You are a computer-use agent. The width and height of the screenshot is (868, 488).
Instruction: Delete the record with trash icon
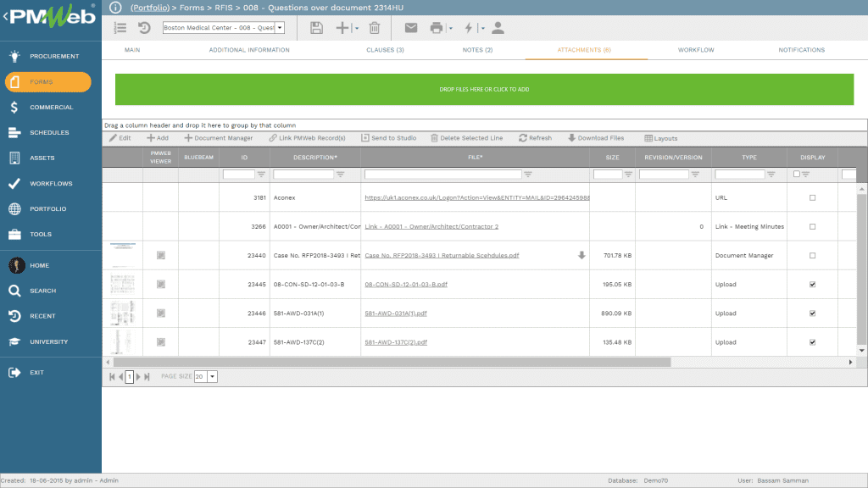pyautogui.click(x=374, y=28)
